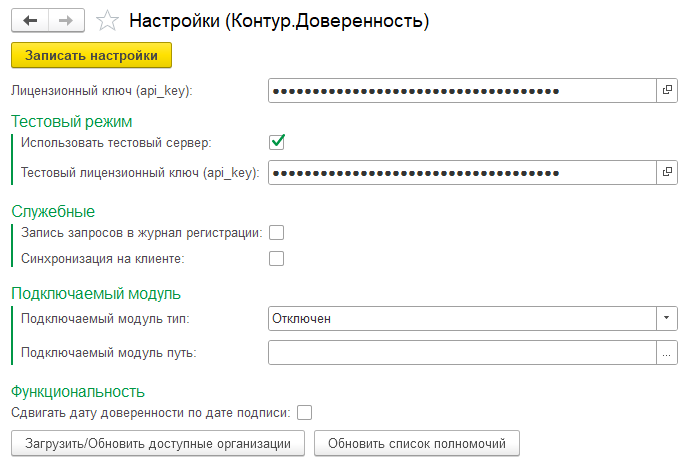
Task: Click Загрузить/Обновить доступные организации button
Action: [158, 443]
